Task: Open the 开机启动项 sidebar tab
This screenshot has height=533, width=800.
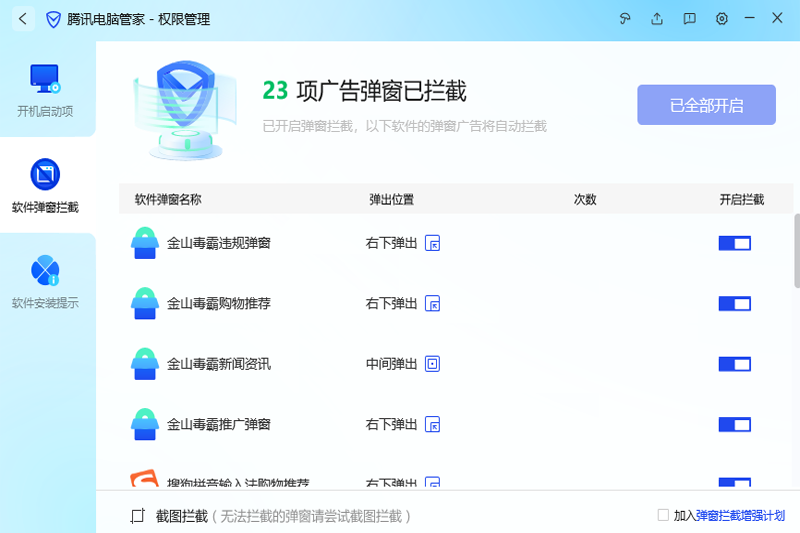Action: pyautogui.click(x=46, y=89)
